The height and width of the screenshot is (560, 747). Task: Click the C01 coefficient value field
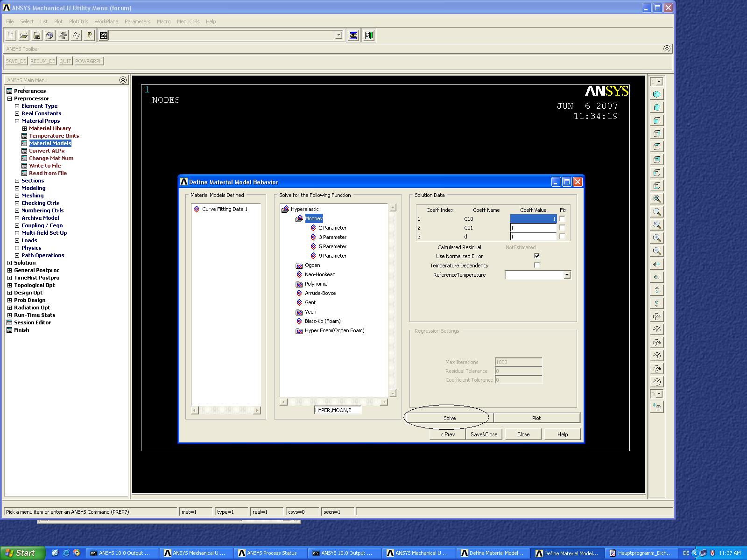pos(533,228)
